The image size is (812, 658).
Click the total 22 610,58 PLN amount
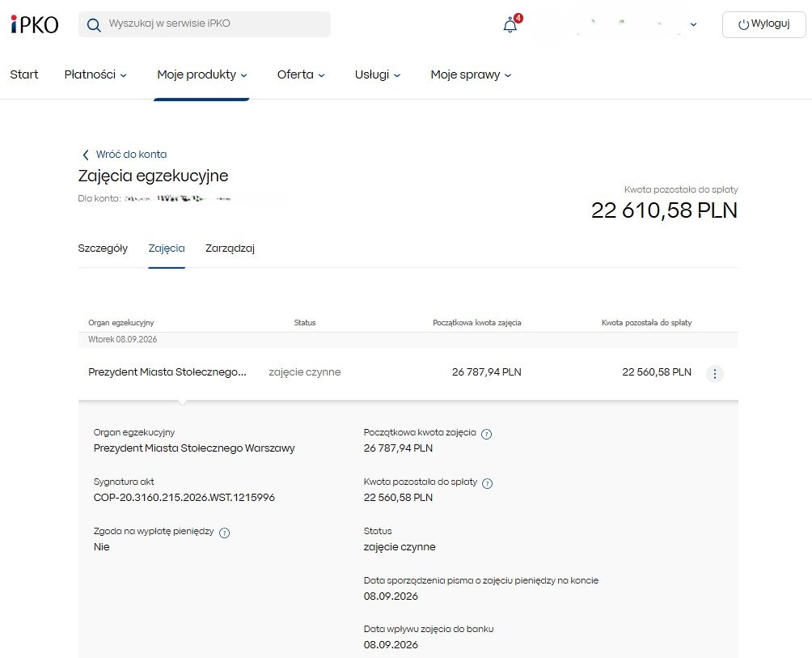click(665, 210)
